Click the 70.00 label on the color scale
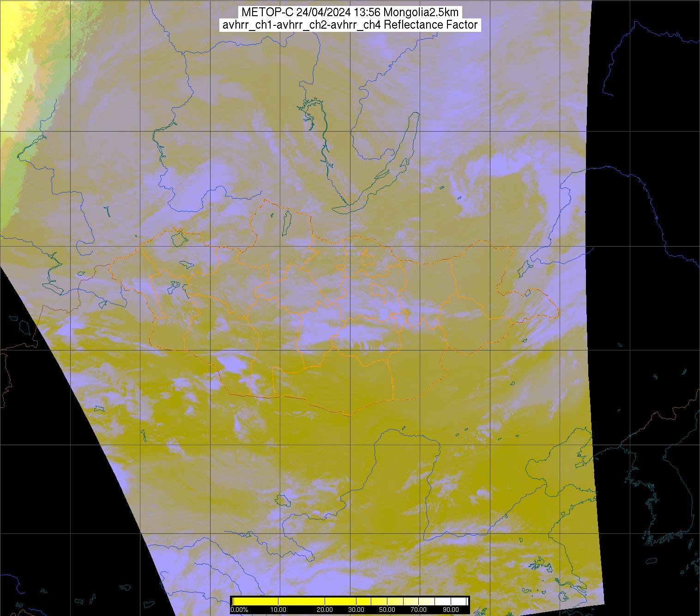This screenshot has height=616, width=700. pos(419,610)
